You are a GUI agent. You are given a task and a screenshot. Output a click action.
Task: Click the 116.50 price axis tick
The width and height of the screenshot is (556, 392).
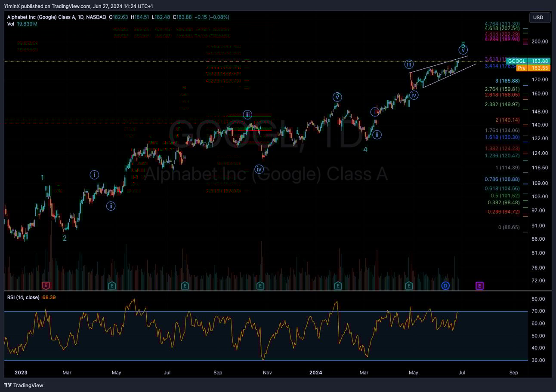click(540, 168)
